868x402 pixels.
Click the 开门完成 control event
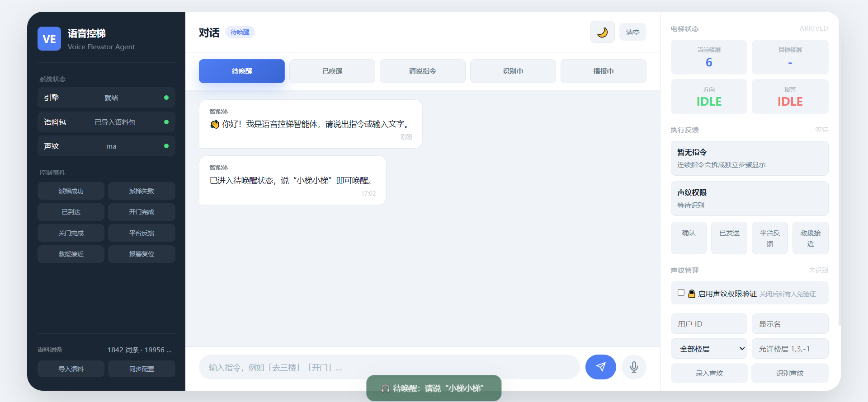[x=142, y=212]
